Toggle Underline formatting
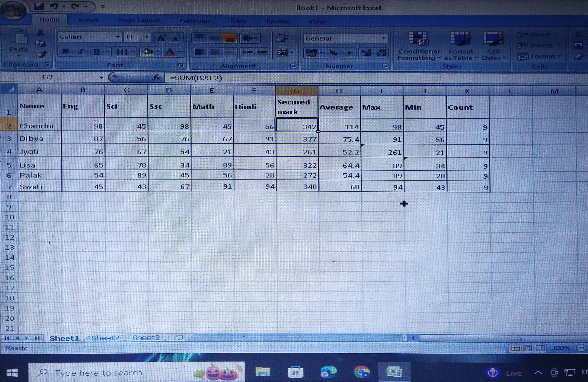This screenshot has width=588, height=382. click(x=96, y=52)
